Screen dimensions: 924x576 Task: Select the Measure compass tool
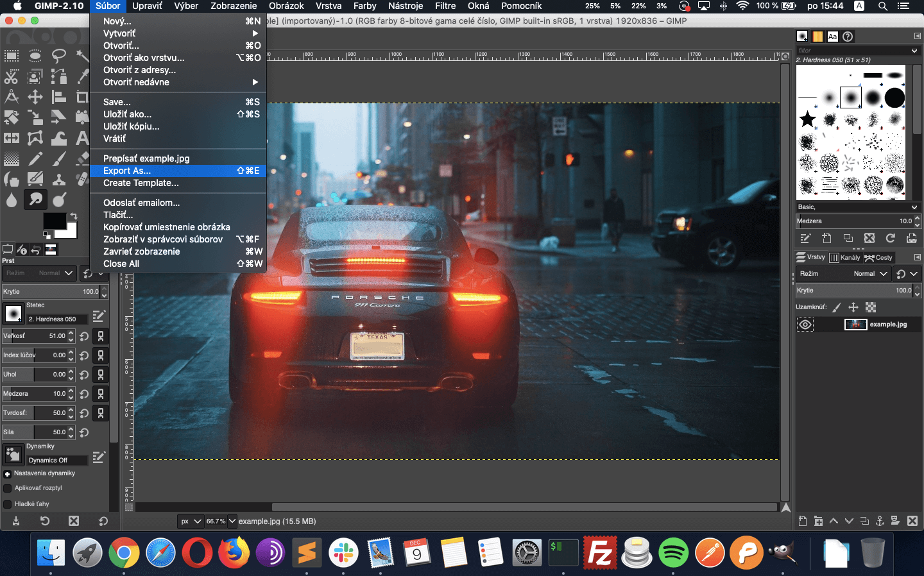click(12, 97)
